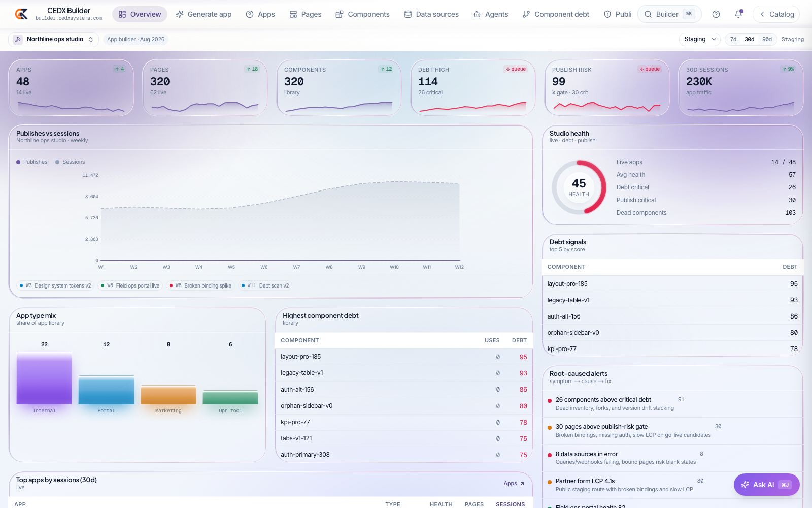
Task: Select the 30d time range
Action: pyautogui.click(x=750, y=39)
